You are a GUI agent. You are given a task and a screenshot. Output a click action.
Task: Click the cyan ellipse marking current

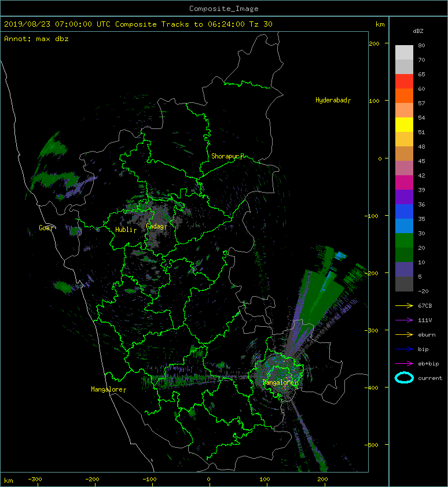tap(404, 378)
